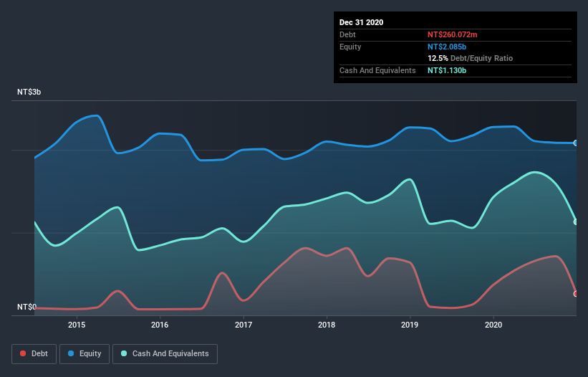
Task: Toggle the Cash And Equivalents legend button
Action: 165,354
